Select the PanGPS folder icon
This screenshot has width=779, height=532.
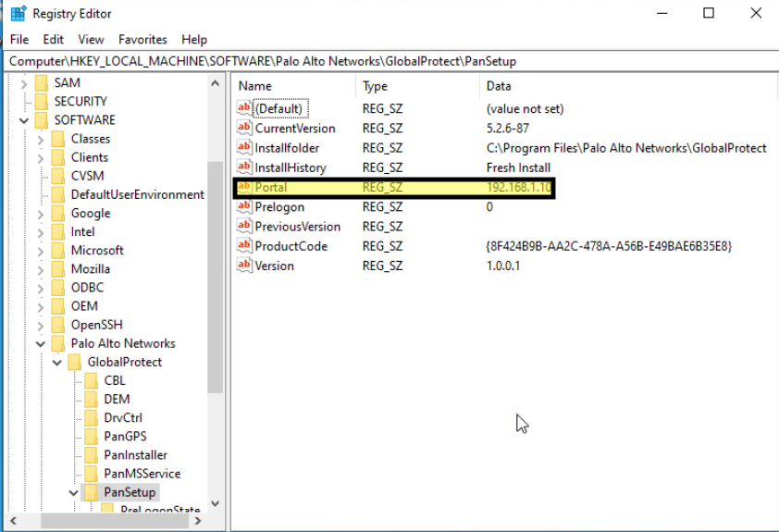91,436
